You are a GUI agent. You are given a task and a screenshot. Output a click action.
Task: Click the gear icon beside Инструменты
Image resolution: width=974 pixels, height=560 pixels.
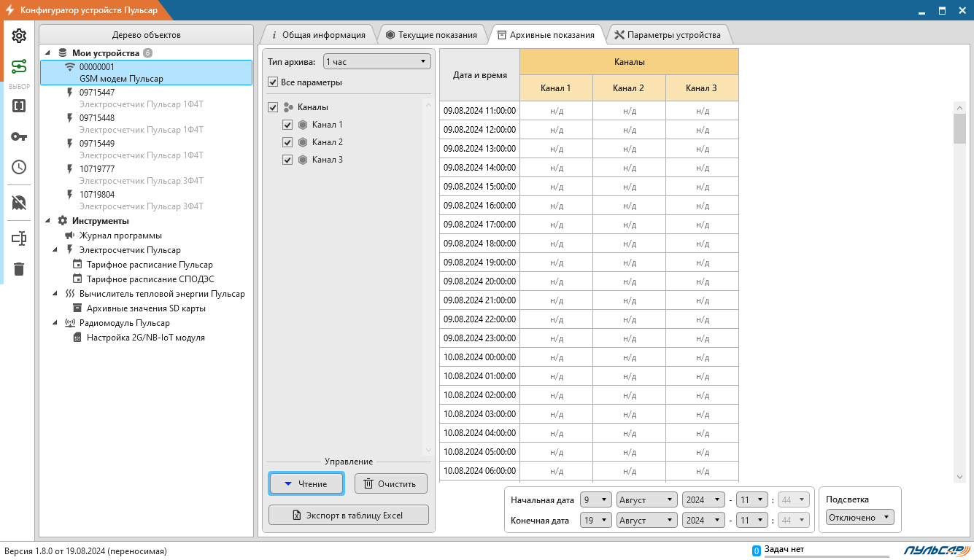63,221
